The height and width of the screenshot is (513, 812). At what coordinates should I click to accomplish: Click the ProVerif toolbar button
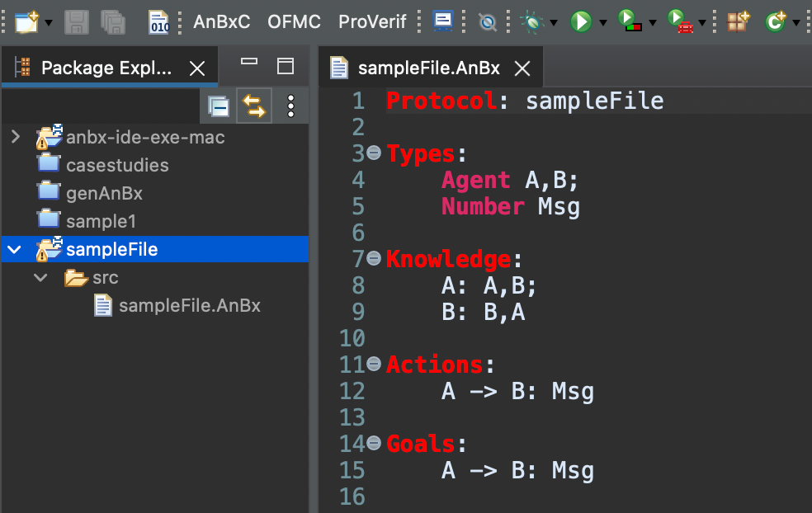[x=372, y=22]
